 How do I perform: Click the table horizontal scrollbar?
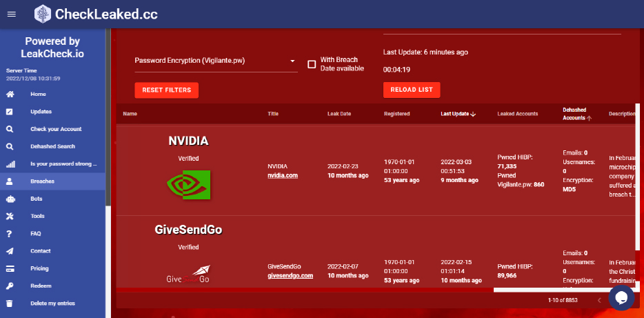[x=564, y=290]
